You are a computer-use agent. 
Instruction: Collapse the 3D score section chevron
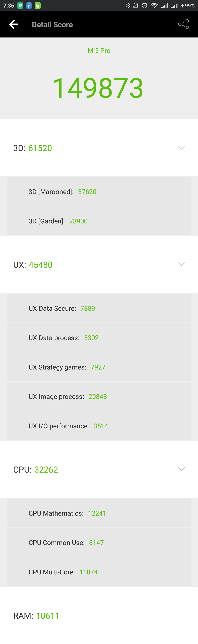(181, 148)
